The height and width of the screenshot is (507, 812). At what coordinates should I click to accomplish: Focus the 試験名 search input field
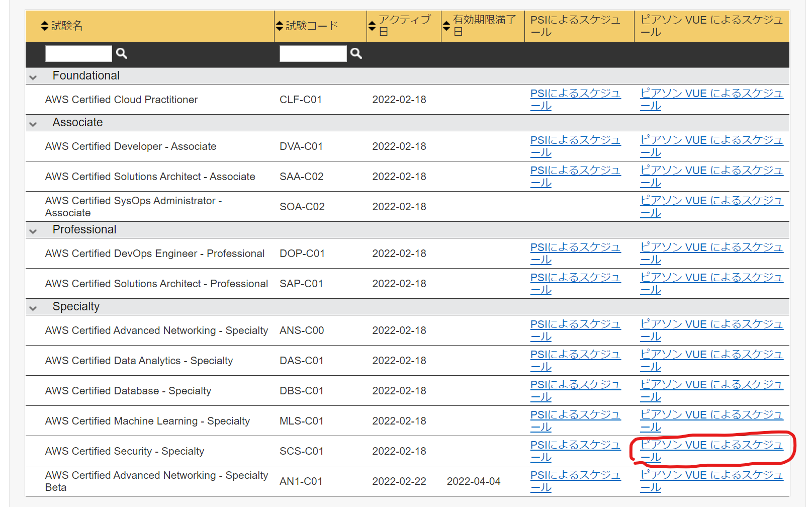point(78,53)
